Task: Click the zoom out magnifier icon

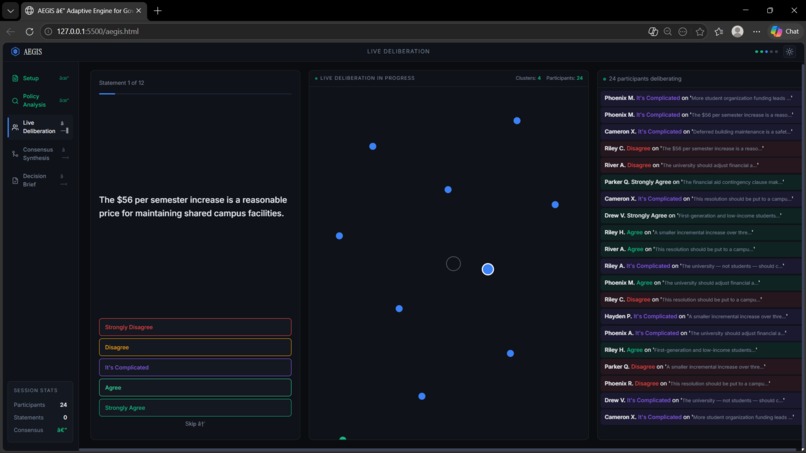Action: 668,31
